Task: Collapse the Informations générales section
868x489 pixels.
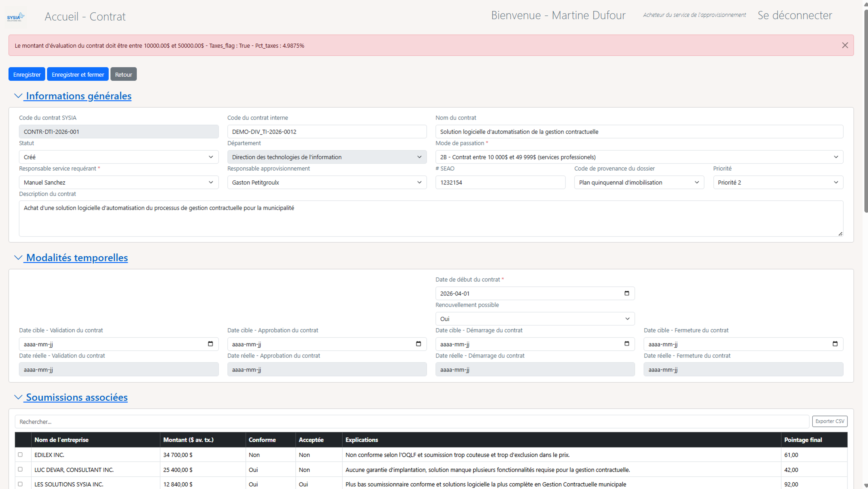Action: pos(73,96)
